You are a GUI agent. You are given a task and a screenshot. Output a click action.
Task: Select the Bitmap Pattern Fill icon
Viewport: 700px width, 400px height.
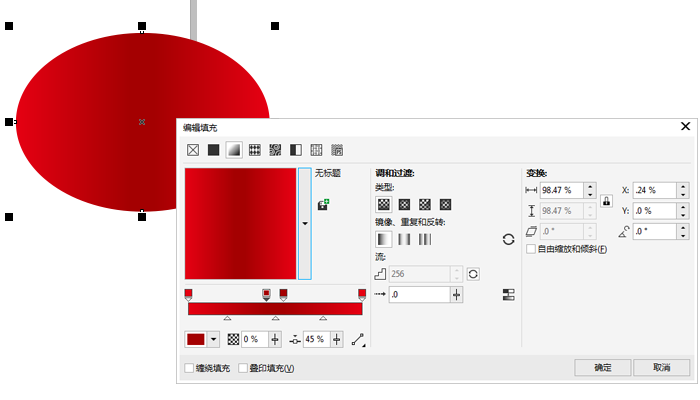click(275, 150)
